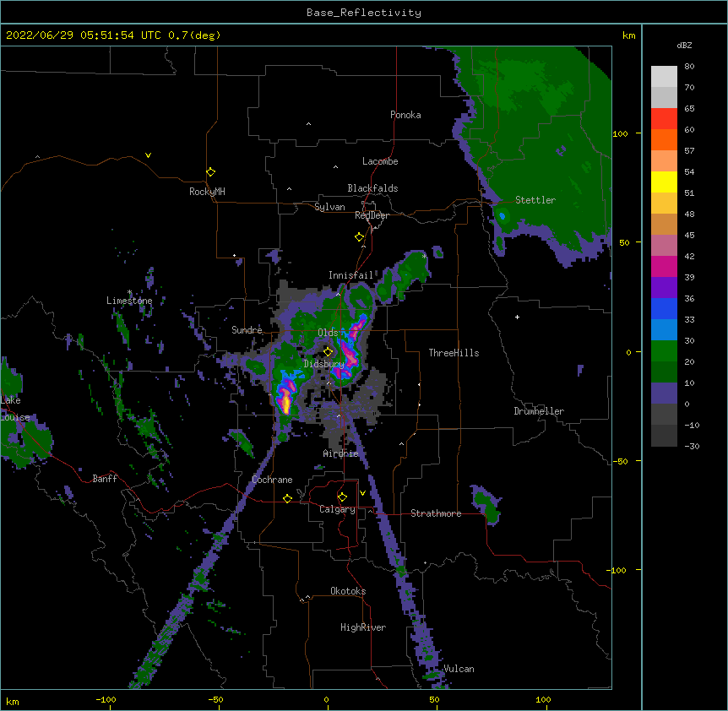Click the yellow diamond marker above RockyMH

(210, 171)
